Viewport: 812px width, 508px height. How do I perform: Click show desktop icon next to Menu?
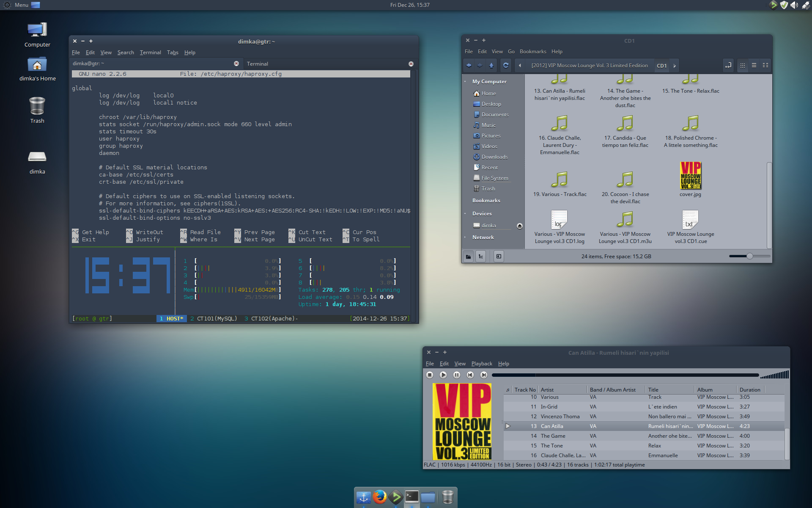(36, 5)
